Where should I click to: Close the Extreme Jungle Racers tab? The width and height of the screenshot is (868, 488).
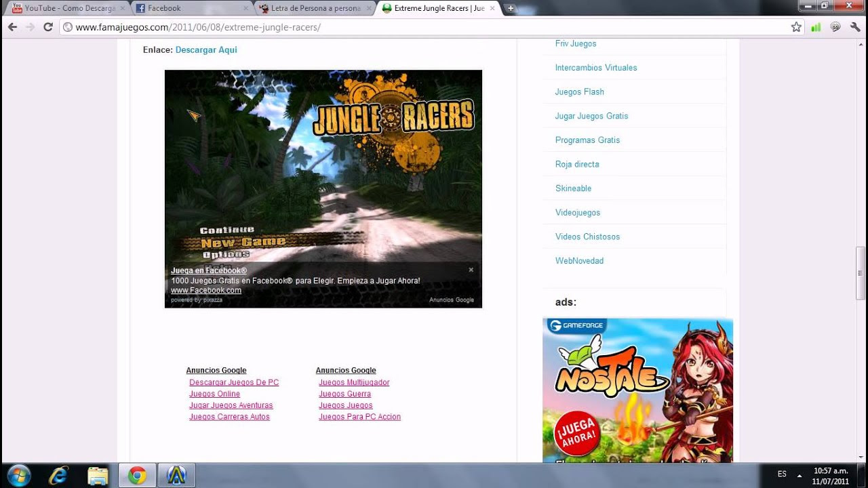(492, 8)
